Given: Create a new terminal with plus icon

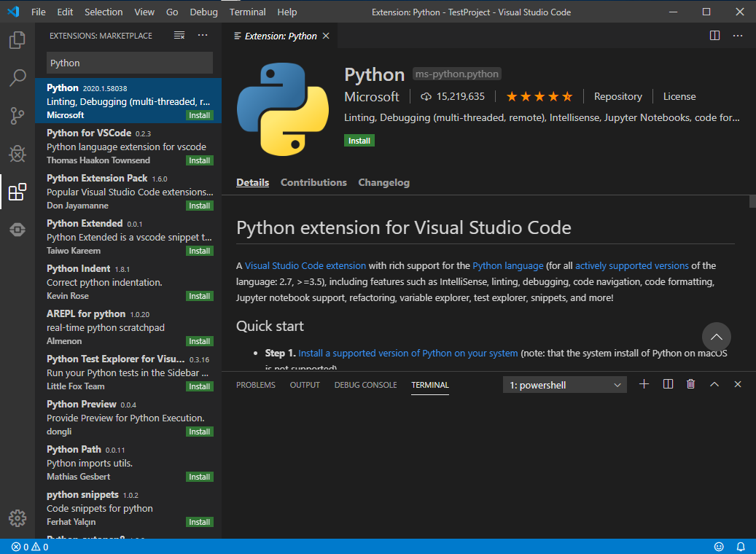Looking at the screenshot, I should tap(644, 384).
